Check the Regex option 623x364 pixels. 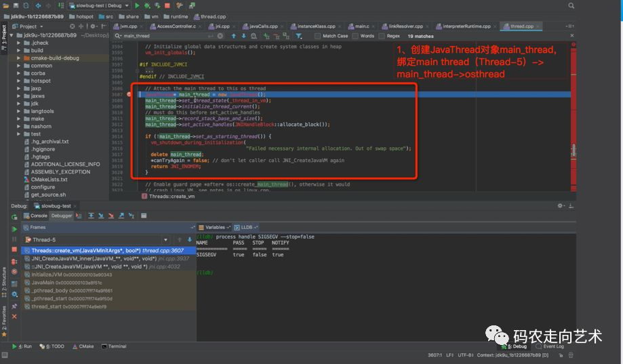(x=383, y=36)
